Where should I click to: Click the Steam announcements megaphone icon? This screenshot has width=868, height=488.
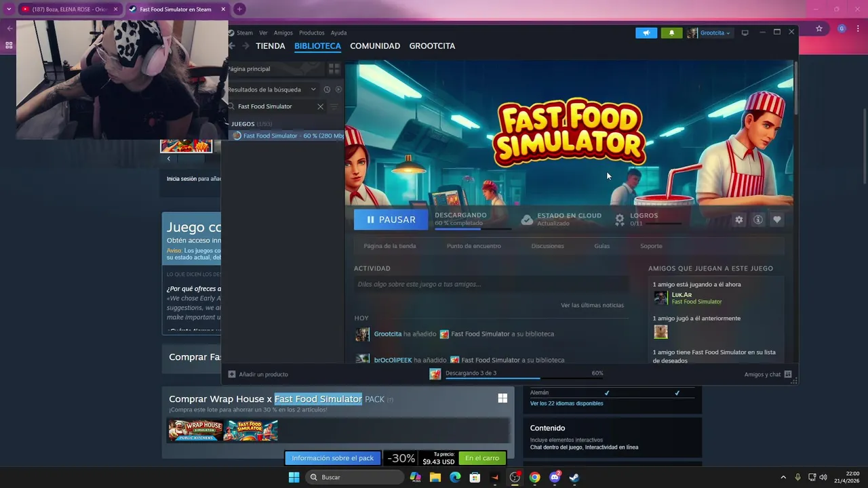[x=646, y=33]
